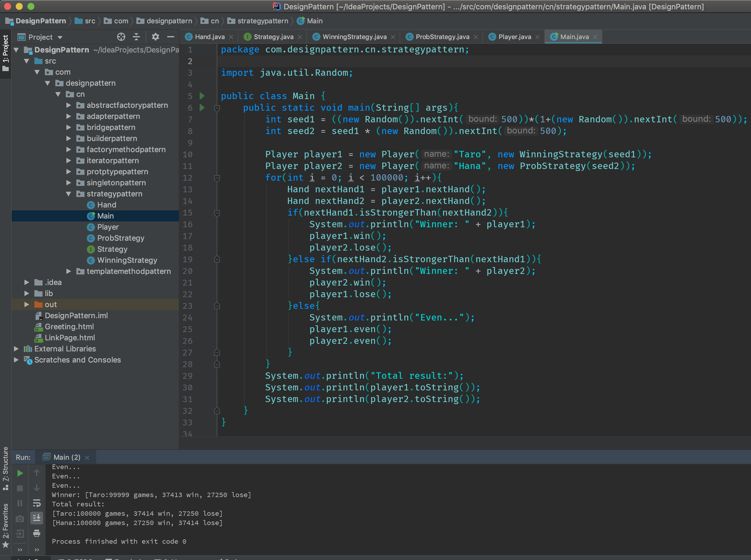Click the Stop process button in Run panel

[20, 488]
